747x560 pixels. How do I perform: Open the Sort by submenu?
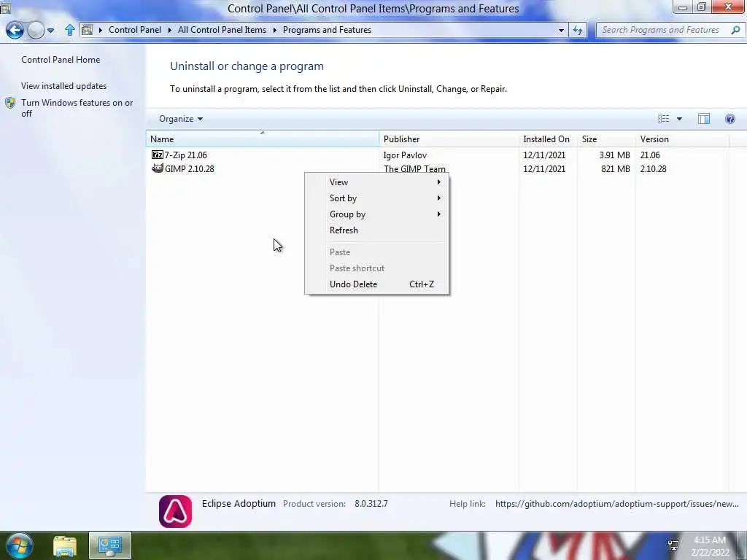tap(376, 198)
